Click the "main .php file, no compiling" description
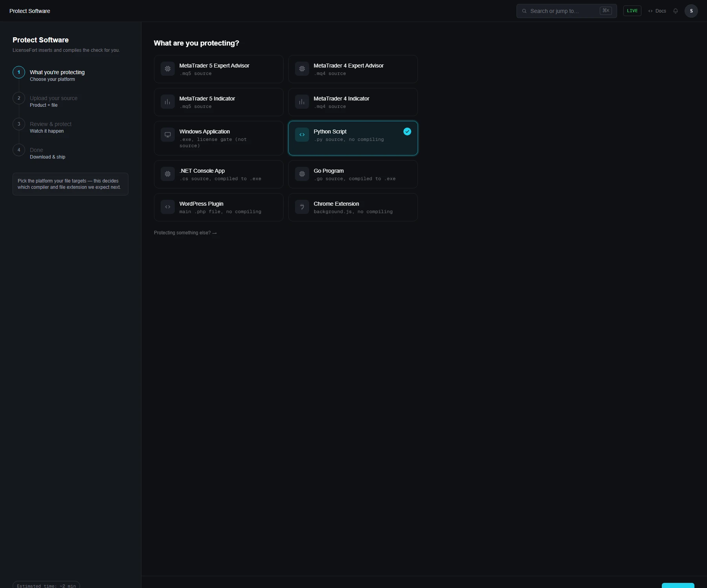The image size is (707, 588). point(220,212)
